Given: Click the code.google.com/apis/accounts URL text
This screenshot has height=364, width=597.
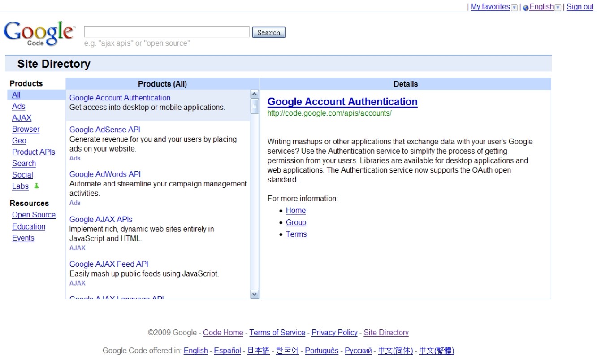Looking at the screenshot, I should 329,113.
